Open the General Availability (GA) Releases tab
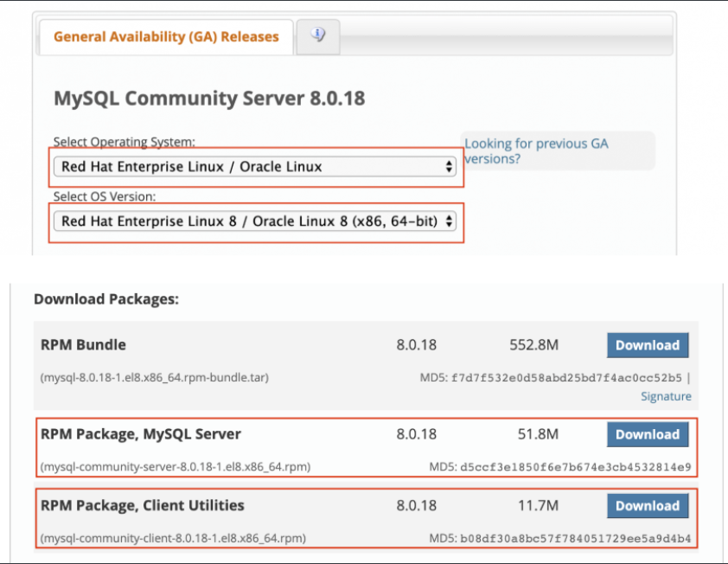Image resolution: width=728 pixels, height=564 pixels. click(166, 36)
